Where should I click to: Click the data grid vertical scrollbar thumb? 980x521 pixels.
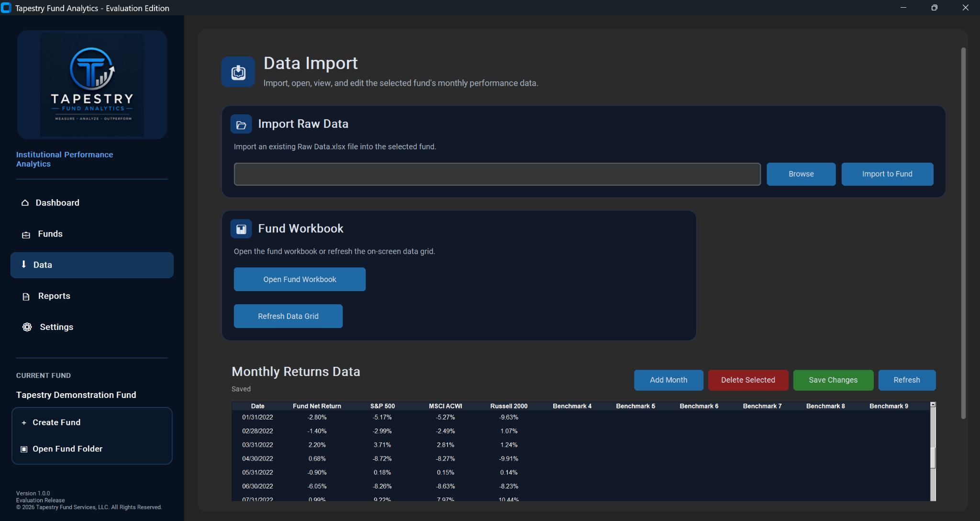tap(933, 458)
